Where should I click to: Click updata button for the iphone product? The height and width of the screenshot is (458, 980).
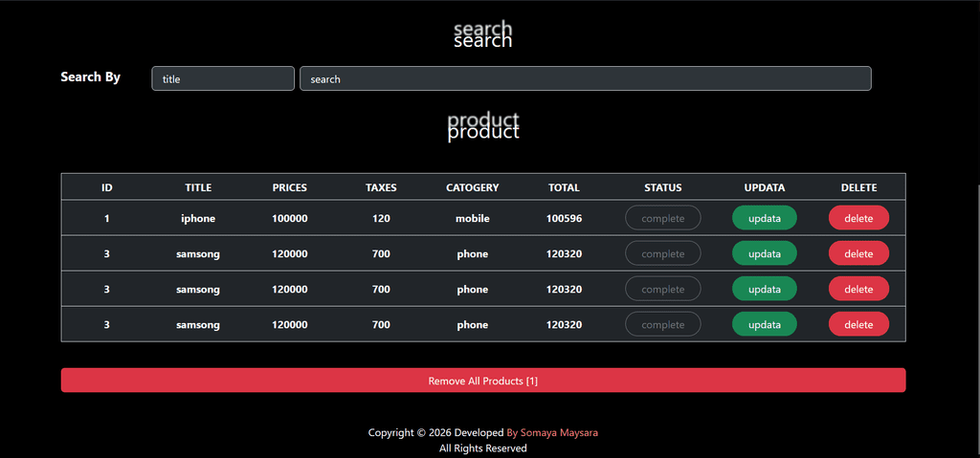[x=765, y=218]
